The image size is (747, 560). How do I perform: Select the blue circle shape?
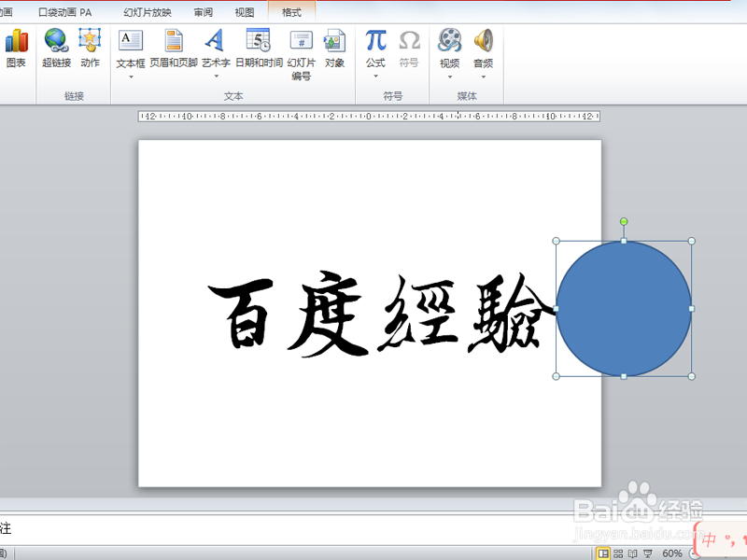coord(624,309)
